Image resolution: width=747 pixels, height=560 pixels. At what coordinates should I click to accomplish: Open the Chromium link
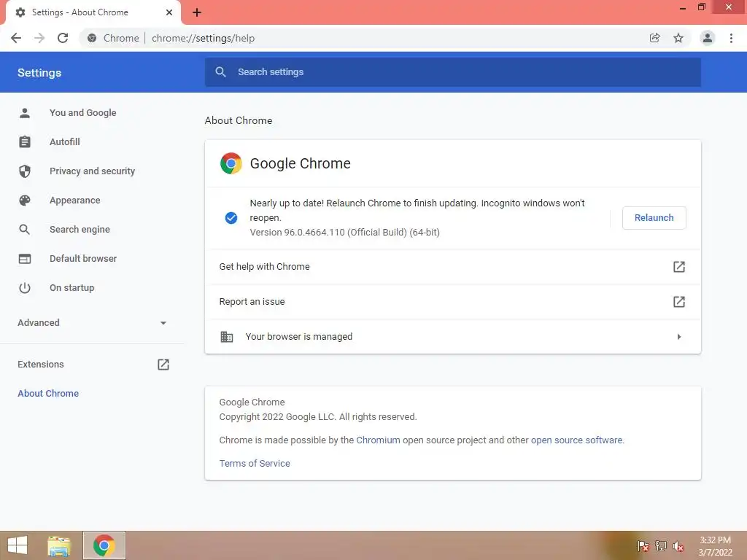(379, 440)
